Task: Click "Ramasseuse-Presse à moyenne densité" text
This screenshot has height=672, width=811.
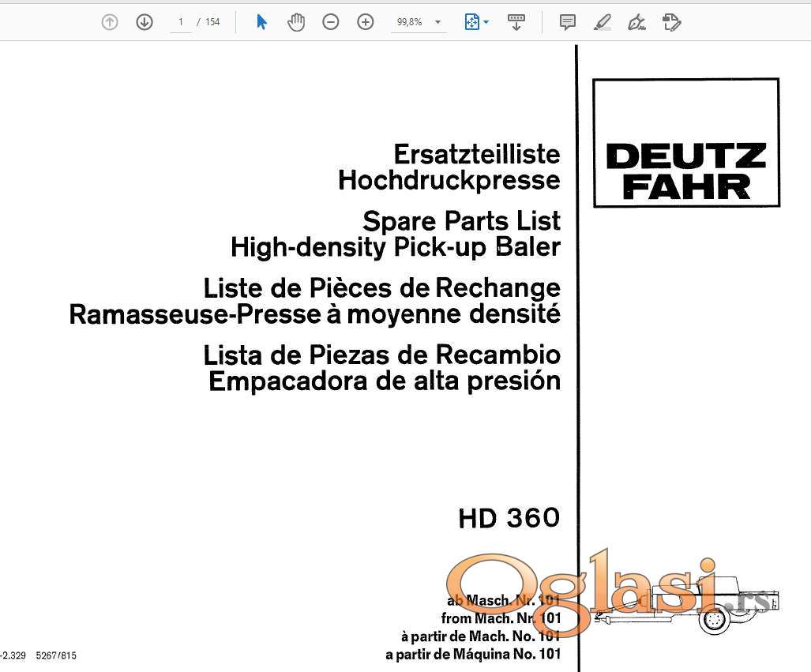Action: [x=314, y=314]
